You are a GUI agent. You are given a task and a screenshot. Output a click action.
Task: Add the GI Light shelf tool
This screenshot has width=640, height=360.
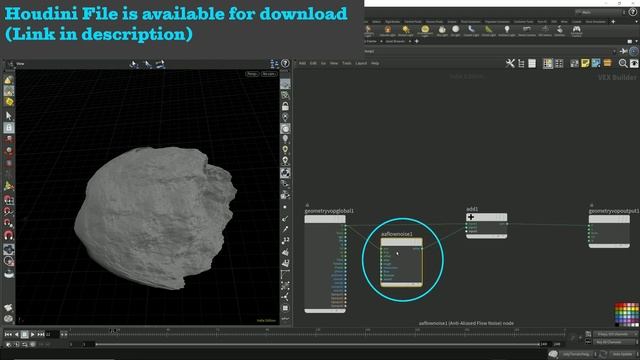(x=456, y=30)
